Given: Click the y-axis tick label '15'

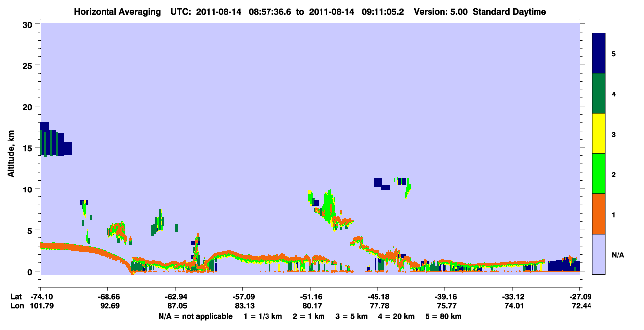Looking at the screenshot, I should click(x=29, y=148).
